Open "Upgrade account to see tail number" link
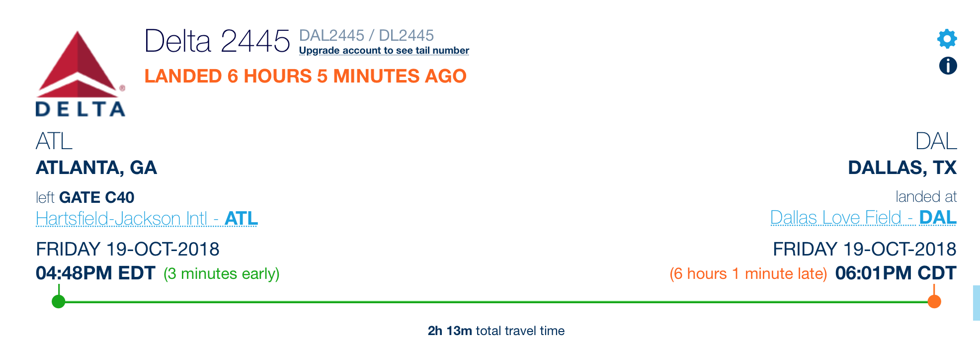This screenshot has width=980, height=345. coord(384,51)
